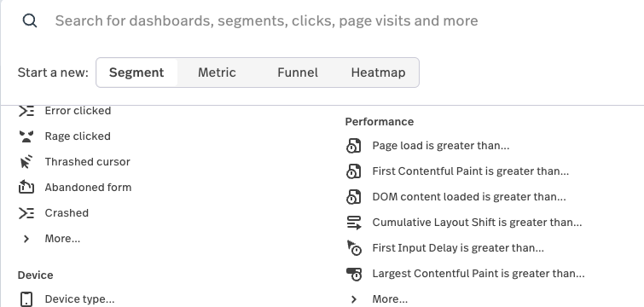Switch to the Metric option
The height and width of the screenshot is (307, 644).
217,72
